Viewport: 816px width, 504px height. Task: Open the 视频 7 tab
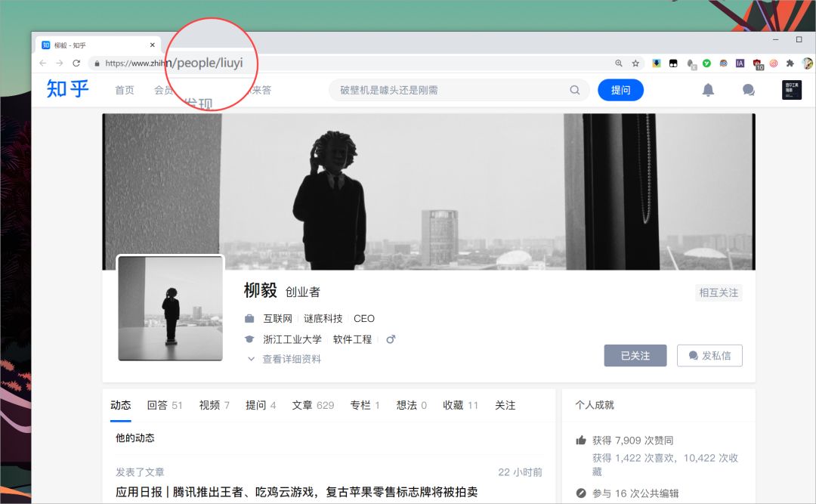pos(215,405)
